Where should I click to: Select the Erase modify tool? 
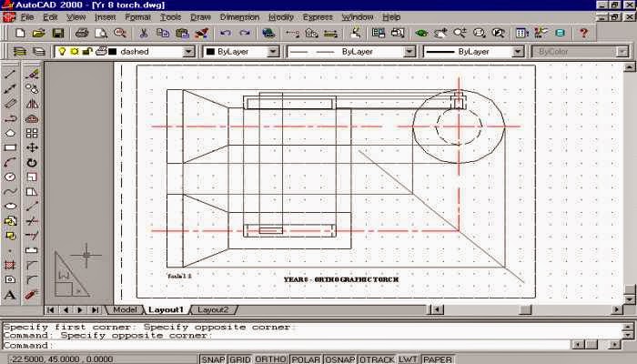[x=32, y=74]
